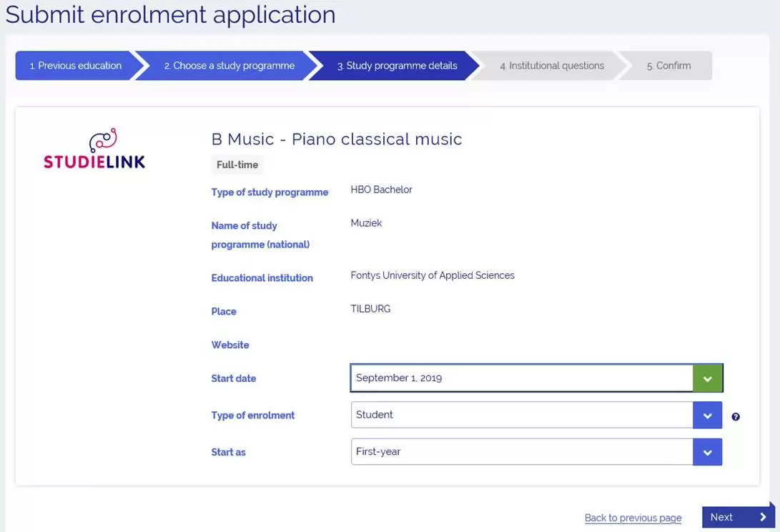Click the Submit enrolment application heading
This screenshot has height=532, width=780.
[x=170, y=14]
